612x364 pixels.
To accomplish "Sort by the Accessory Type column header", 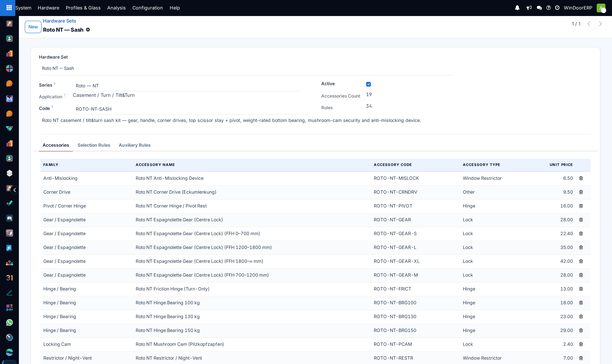I will coord(481,165).
